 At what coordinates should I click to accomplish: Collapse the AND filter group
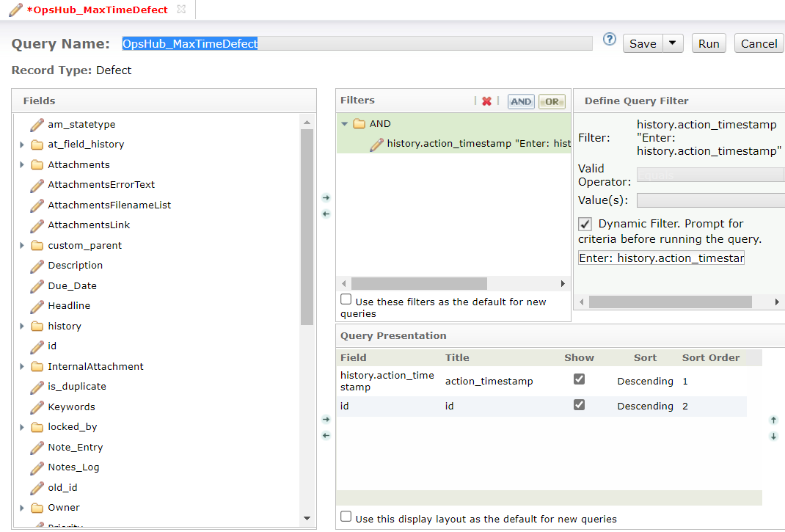point(345,124)
